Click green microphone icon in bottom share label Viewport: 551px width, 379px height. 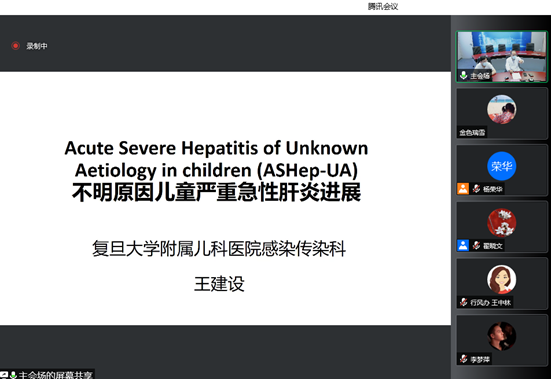(13, 375)
